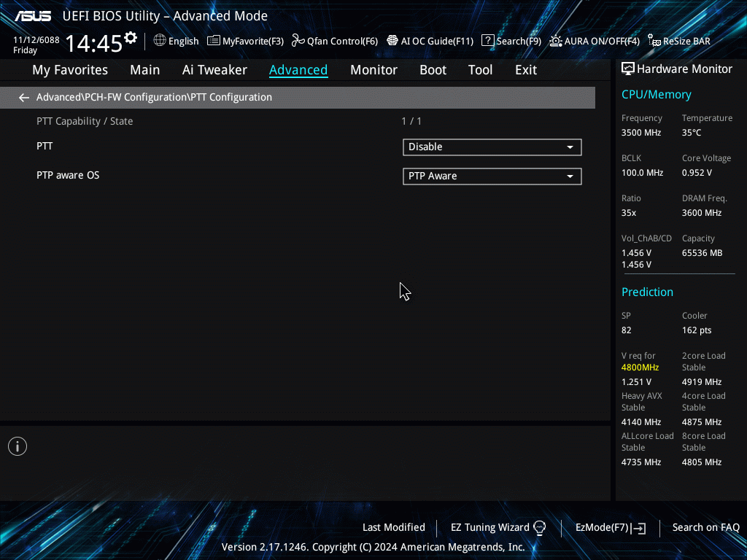Go to the Boot tab

433,70
